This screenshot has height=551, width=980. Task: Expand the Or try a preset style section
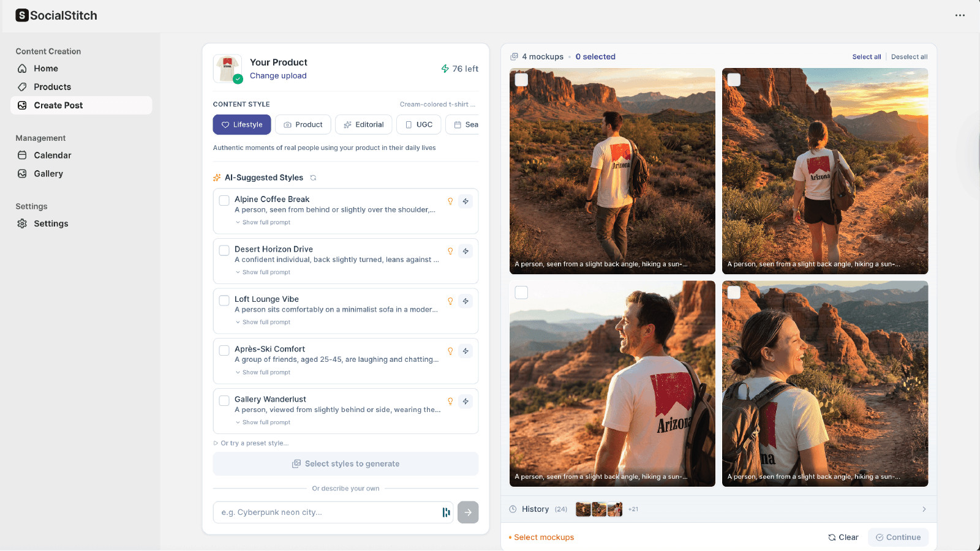point(251,443)
